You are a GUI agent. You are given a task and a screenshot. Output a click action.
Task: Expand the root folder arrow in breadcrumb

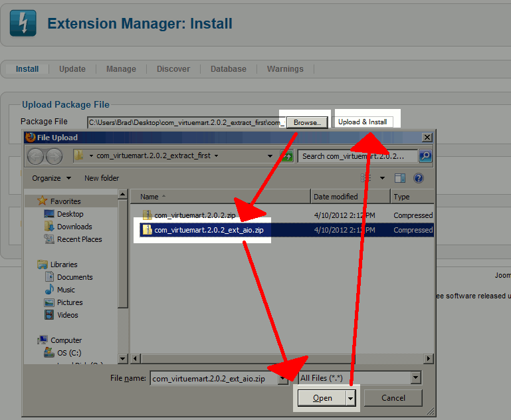pyautogui.click(x=91, y=156)
